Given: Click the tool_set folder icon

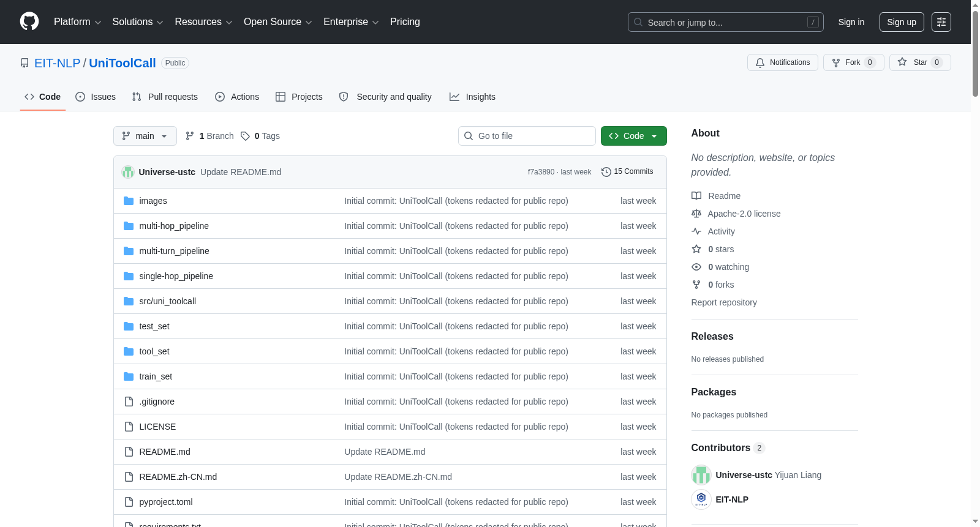Looking at the screenshot, I should coord(129,351).
